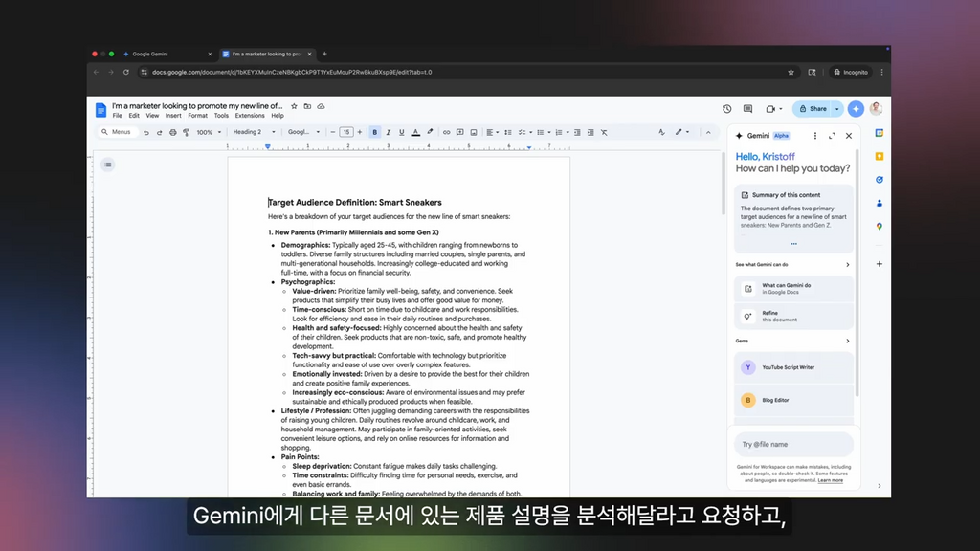This screenshot has height=551, width=980.
Task: Insert an image from the toolbar
Action: (474, 132)
